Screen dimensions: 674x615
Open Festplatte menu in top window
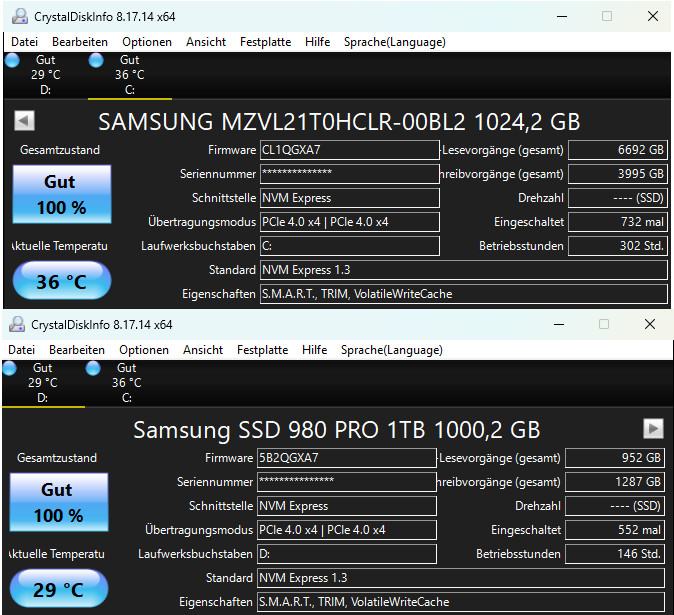(x=266, y=42)
